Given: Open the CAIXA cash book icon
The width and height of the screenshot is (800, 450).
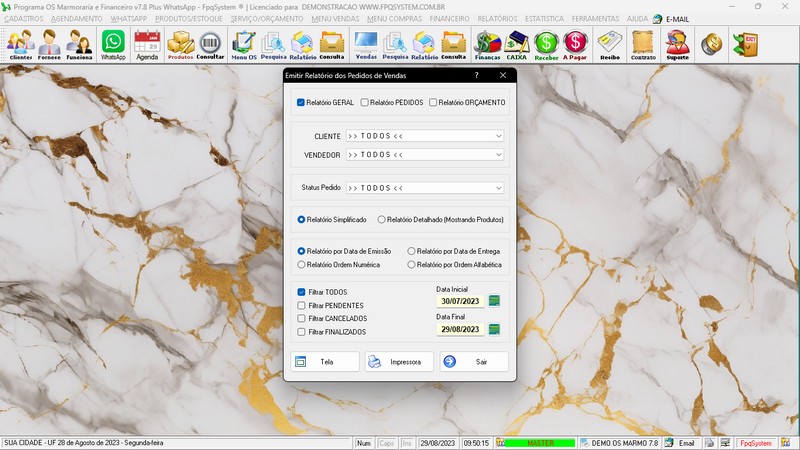Looking at the screenshot, I should pyautogui.click(x=516, y=45).
